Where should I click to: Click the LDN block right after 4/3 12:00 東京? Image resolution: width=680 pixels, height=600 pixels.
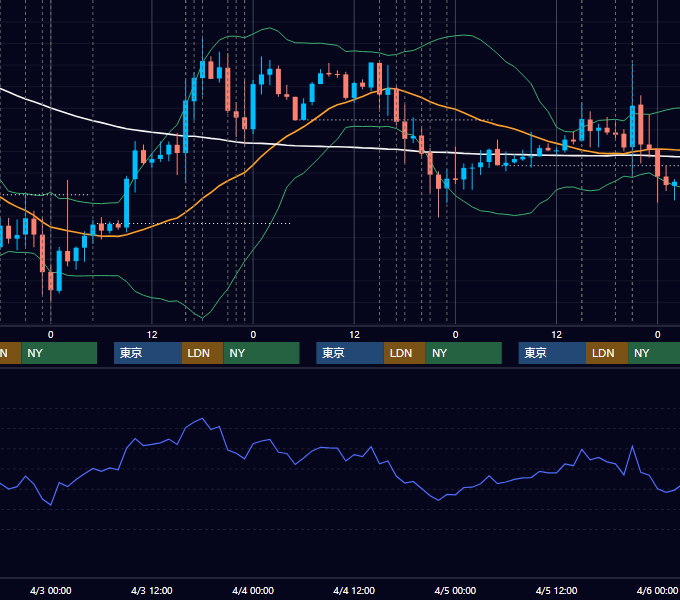(x=203, y=353)
